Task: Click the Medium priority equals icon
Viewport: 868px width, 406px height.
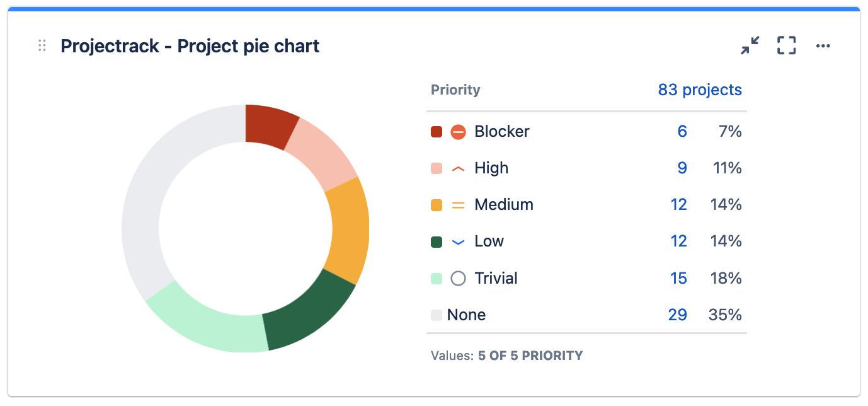Action: pyautogui.click(x=458, y=204)
